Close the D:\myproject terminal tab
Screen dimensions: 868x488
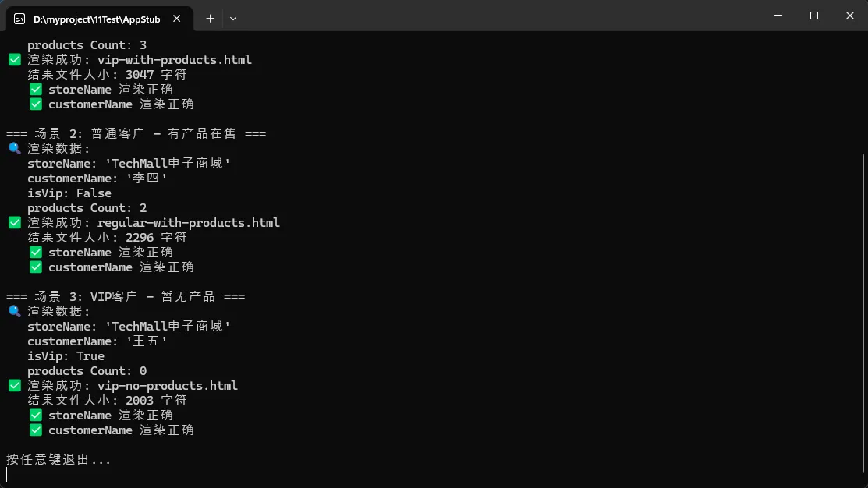click(176, 18)
